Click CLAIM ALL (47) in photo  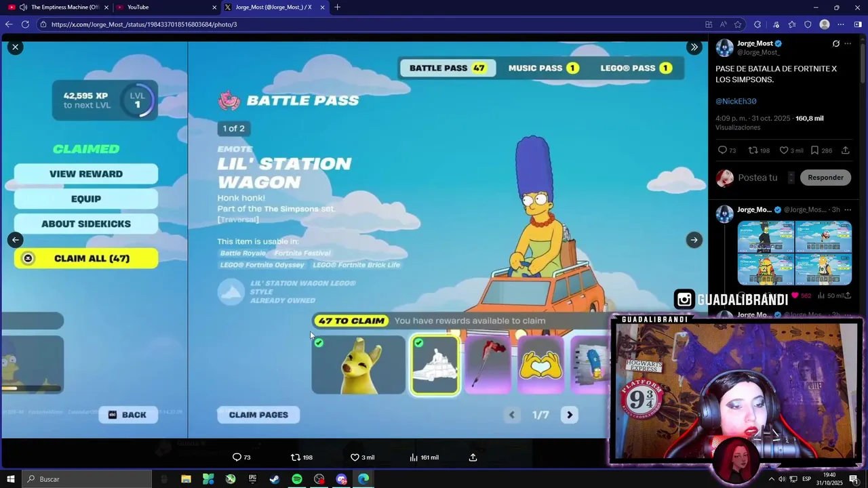[86, 258]
